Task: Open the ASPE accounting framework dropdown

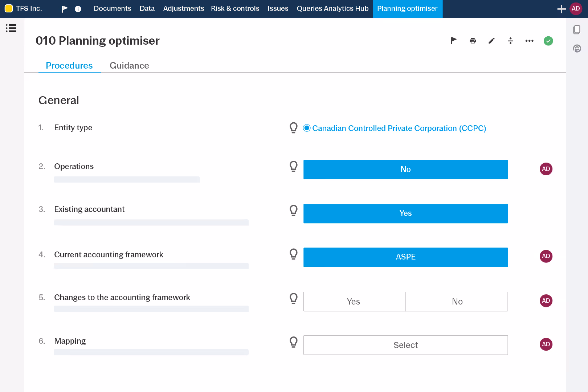Action: click(x=405, y=257)
